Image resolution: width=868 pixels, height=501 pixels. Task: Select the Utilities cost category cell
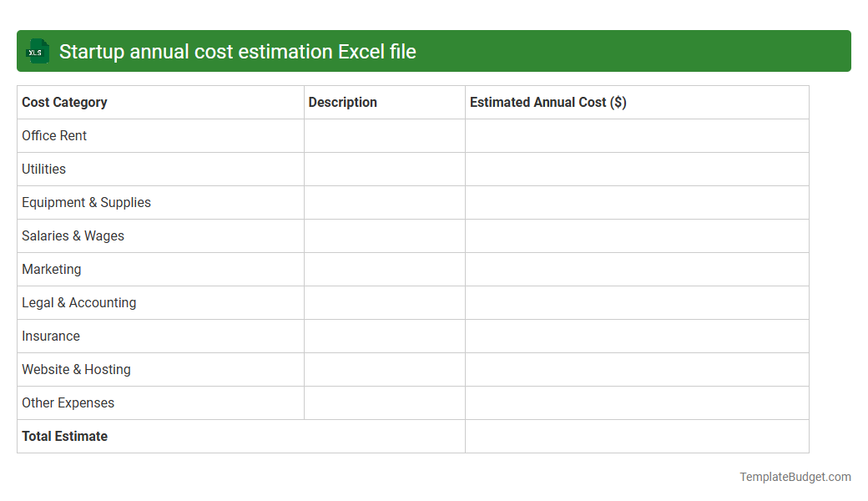[43, 169]
